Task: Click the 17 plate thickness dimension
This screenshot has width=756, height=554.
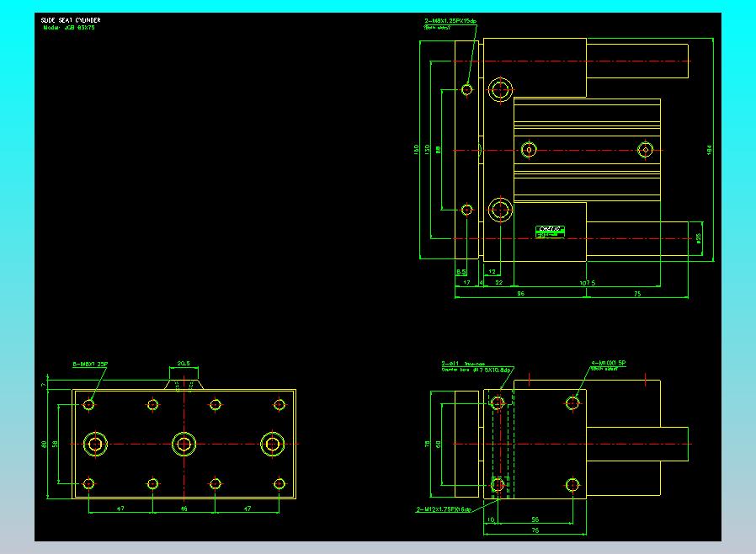Action: (x=466, y=283)
